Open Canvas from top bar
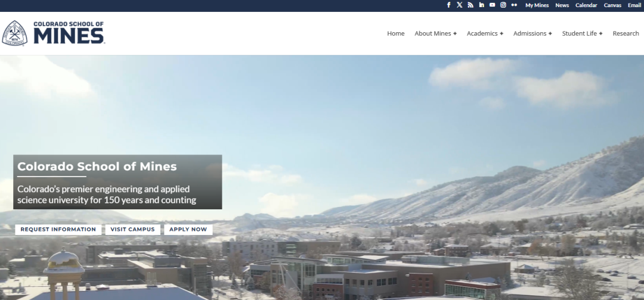Viewport: 644px width, 300px height. point(612,5)
